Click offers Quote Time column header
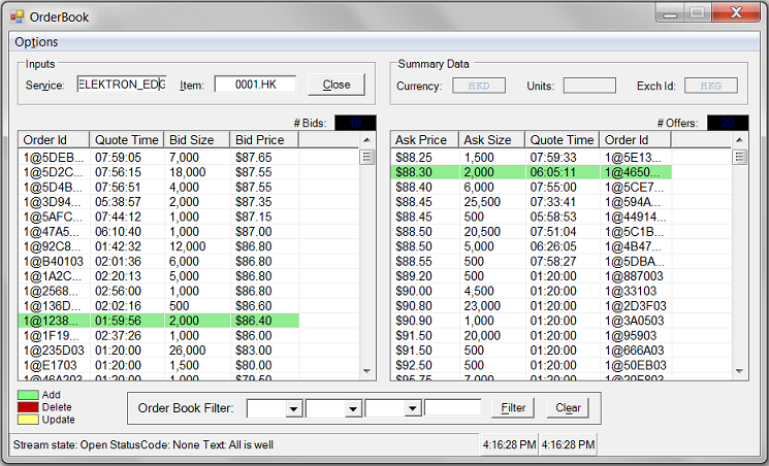Viewport: 769px width, 466px height. point(562,140)
